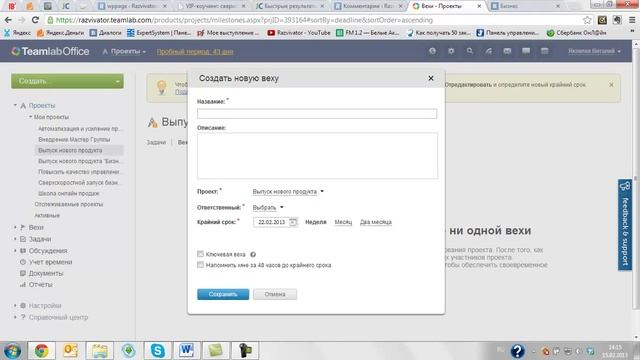Click the Windows Start button
The width and height of the screenshot is (640, 360).
(x=12, y=351)
